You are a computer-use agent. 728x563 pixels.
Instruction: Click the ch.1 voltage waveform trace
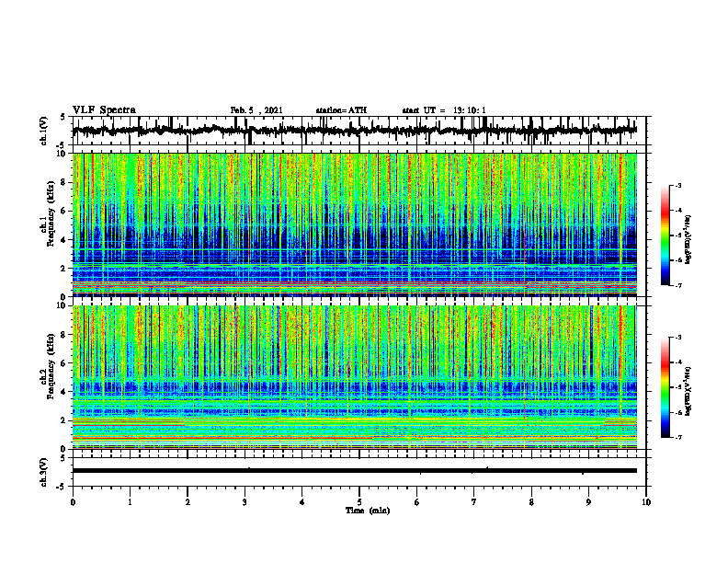point(354,131)
